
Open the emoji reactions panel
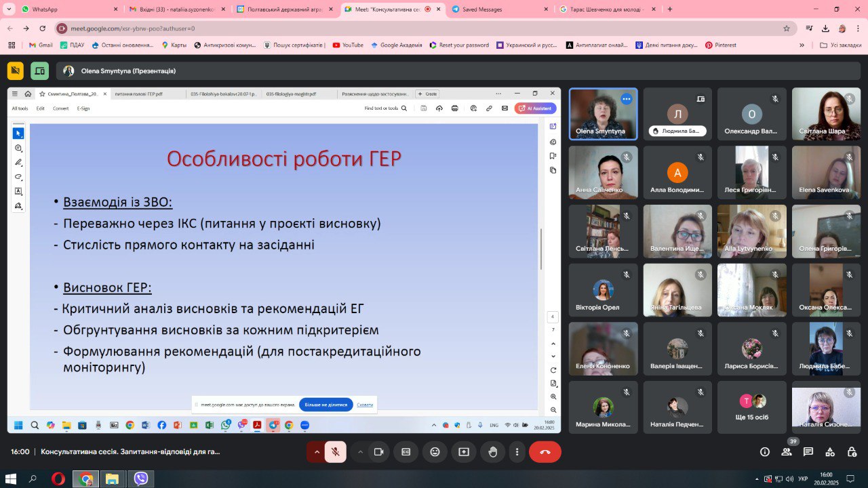[435, 452]
